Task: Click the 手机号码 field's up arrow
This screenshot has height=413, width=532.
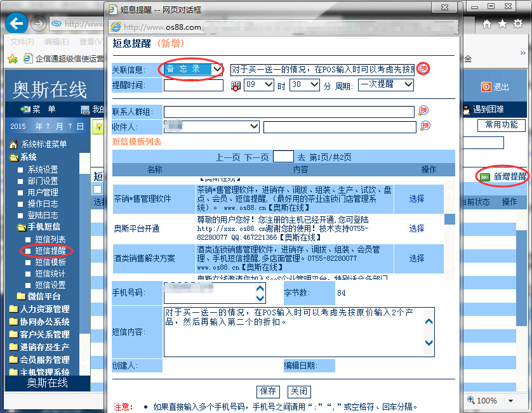Action: click(x=260, y=289)
